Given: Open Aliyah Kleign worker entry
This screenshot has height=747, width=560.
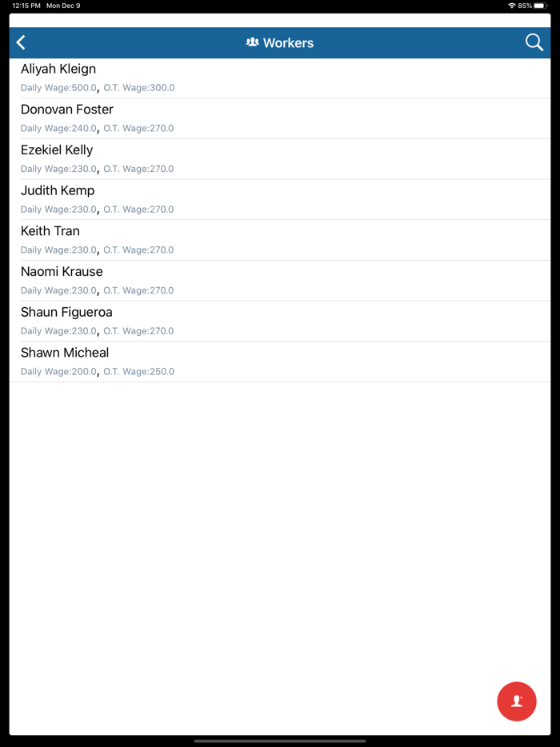Looking at the screenshot, I should click(x=280, y=78).
